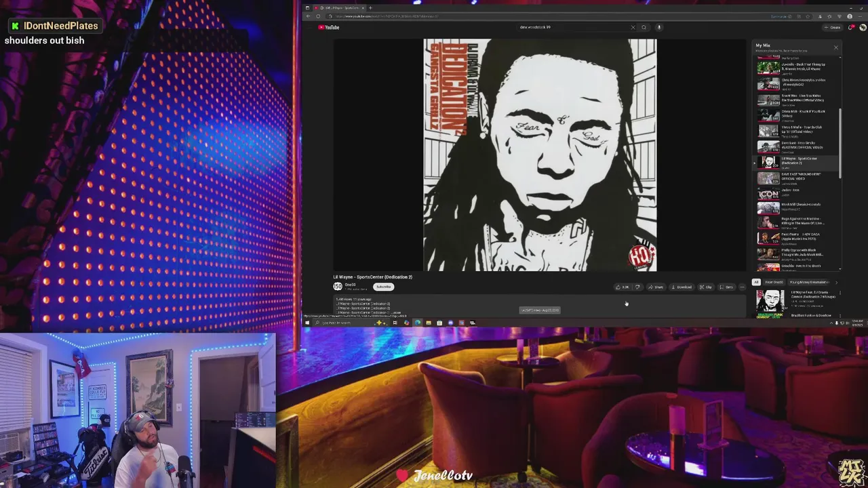Click the Clip scissors button
Screen dimensions: 868x488
point(706,287)
